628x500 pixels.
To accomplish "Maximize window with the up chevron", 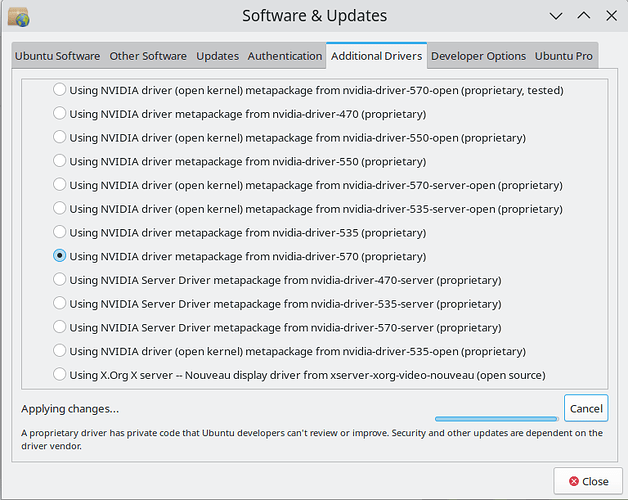I will (584, 16).
